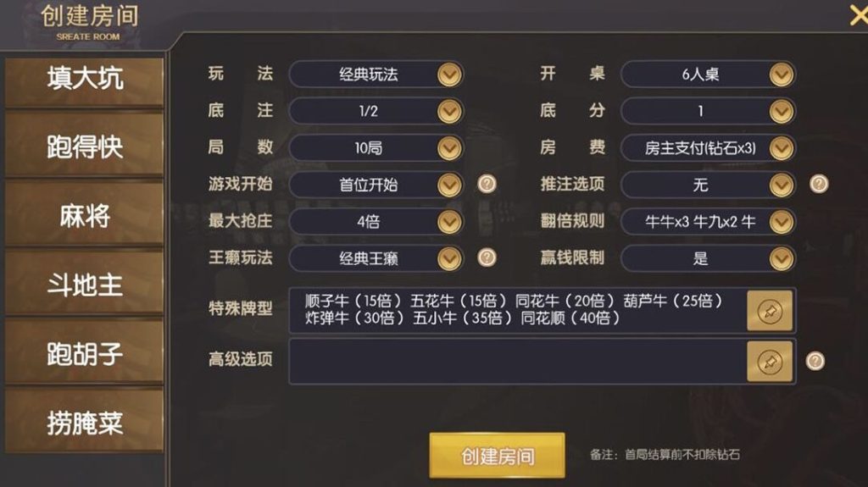Open the 房费 payment dropdown
The width and height of the screenshot is (868, 487).
(x=781, y=148)
